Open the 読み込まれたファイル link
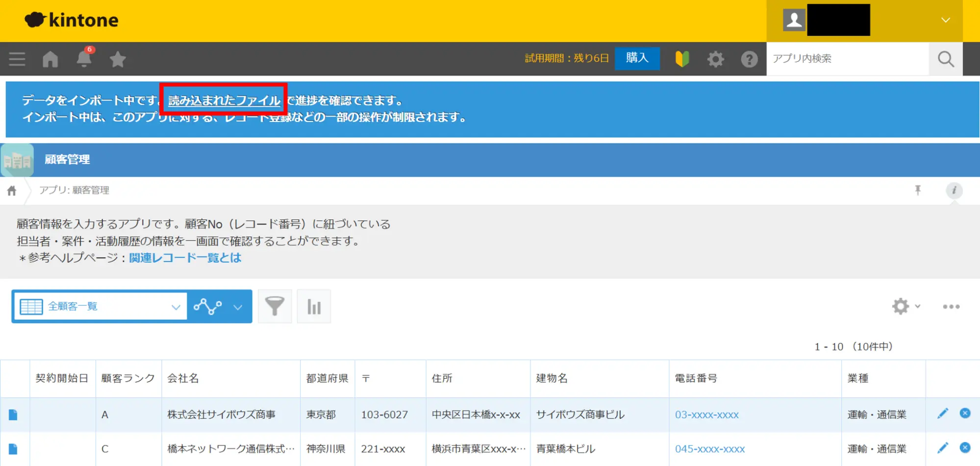980x466 pixels. (224, 100)
